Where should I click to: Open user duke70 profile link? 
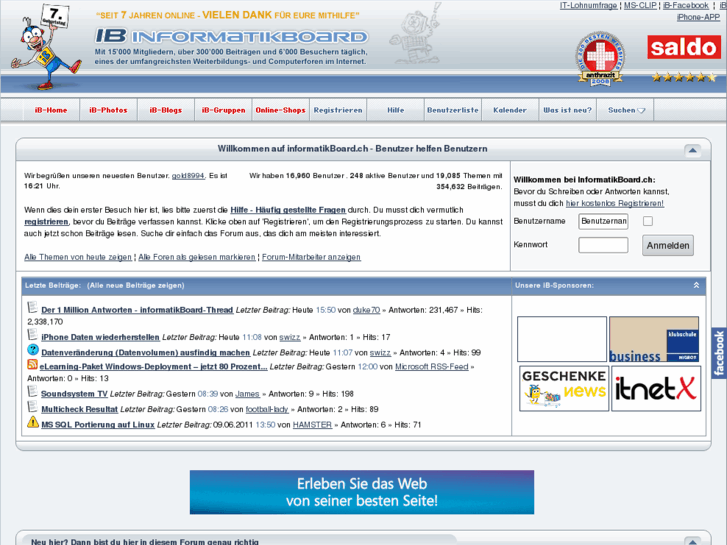pos(366,310)
